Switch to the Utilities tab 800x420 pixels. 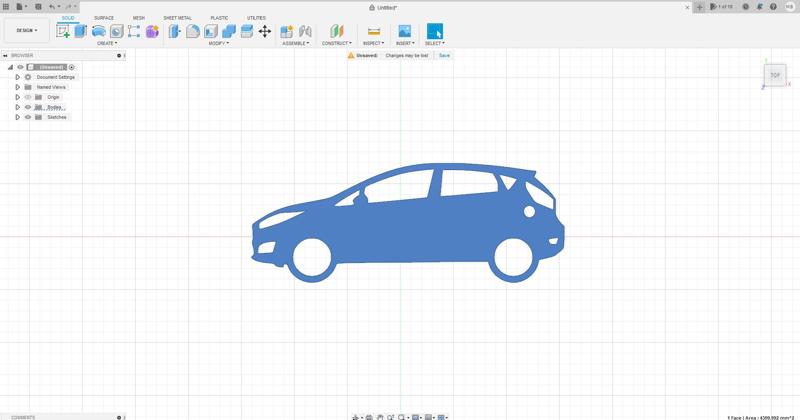256,18
